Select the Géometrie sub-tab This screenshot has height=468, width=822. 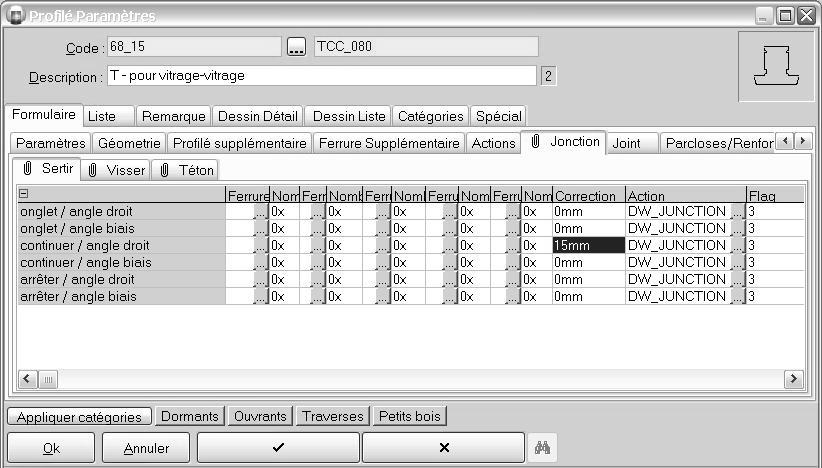pyautogui.click(x=129, y=143)
